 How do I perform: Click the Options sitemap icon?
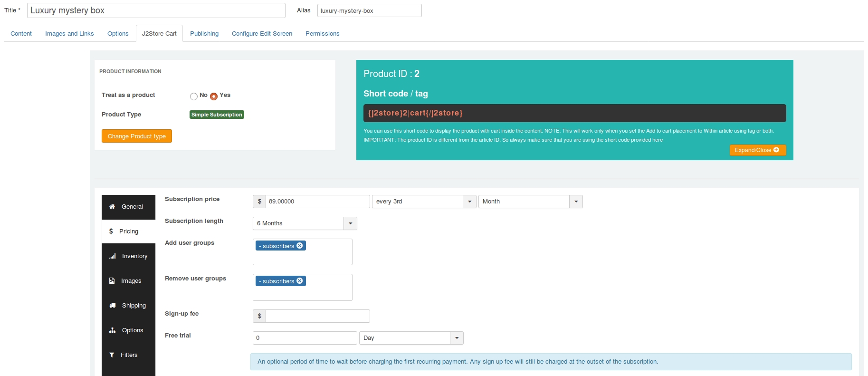point(113,330)
